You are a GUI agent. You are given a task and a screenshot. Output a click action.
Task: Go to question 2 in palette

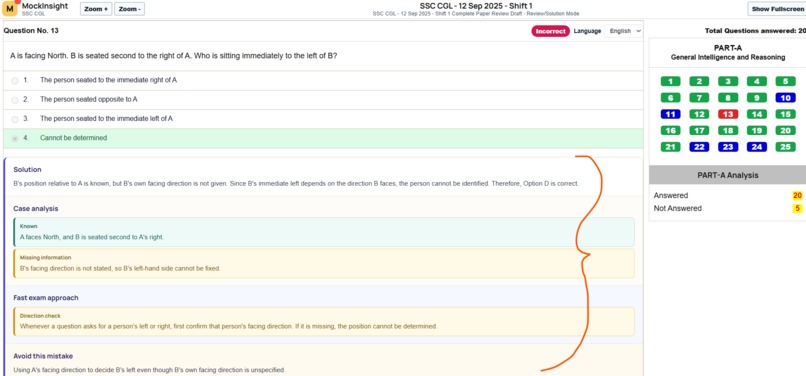coord(699,81)
